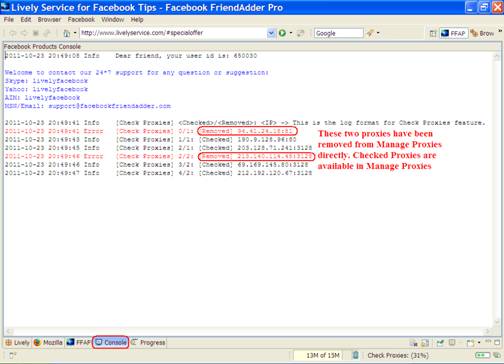The image size is (504, 364).
Task: Click the horizontal scrollbar left arrow
Action: (9, 331)
